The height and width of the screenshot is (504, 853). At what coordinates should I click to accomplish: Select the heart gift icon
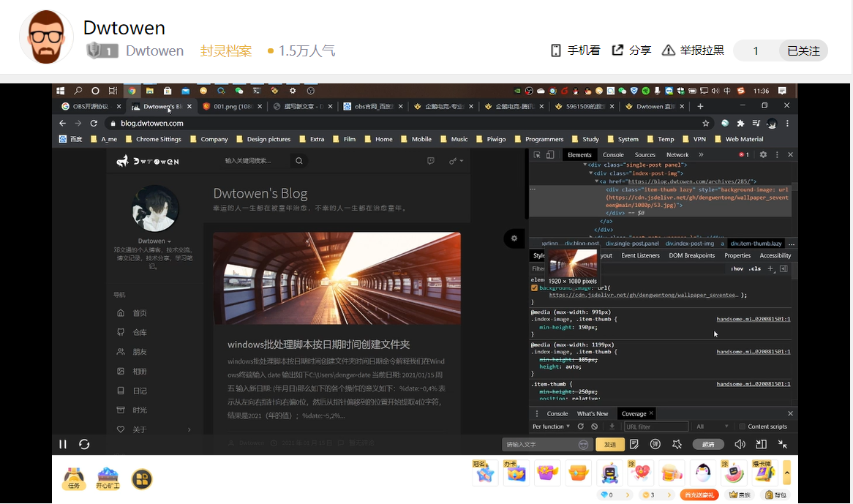pos(641,473)
